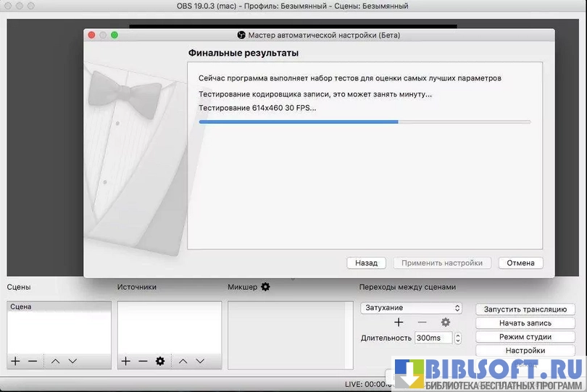Viewport: 587px width, 392px height.
Task: Move scene down with arrow icon
Action: click(x=72, y=361)
